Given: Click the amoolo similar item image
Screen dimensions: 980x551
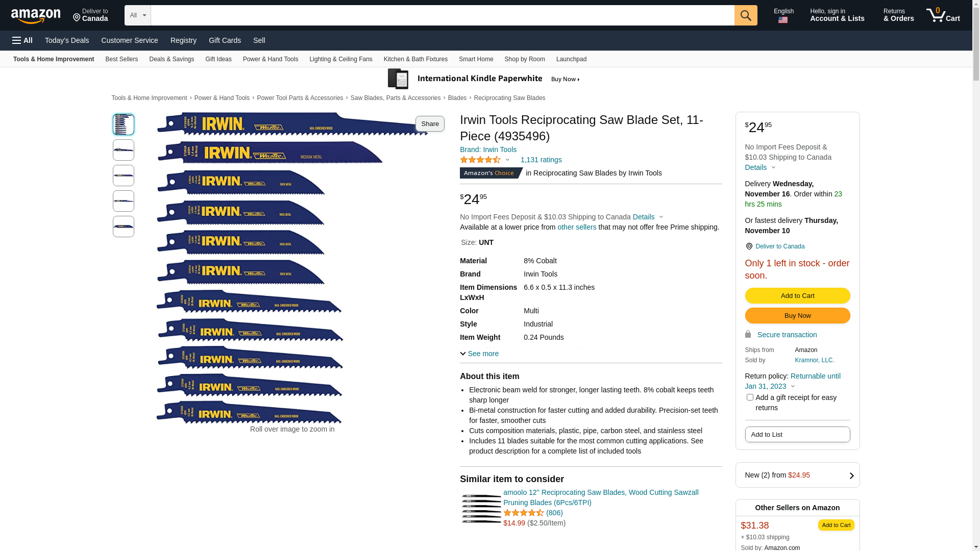Looking at the screenshot, I should [x=481, y=508].
